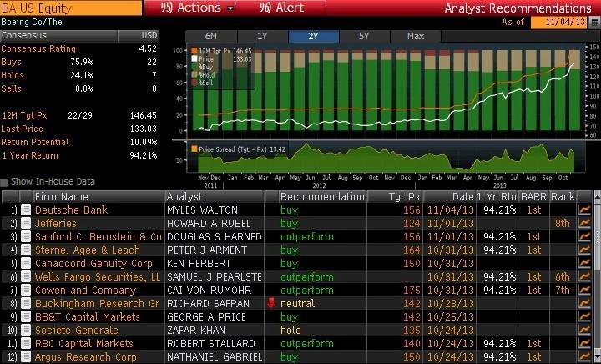Open Sanford C. Bernstein report document icon
This screenshot has height=364, width=601.
coord(26,237)
